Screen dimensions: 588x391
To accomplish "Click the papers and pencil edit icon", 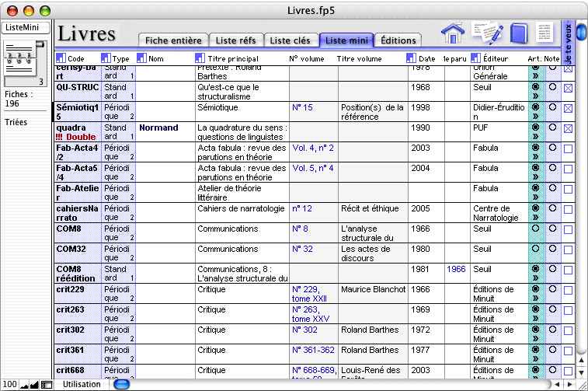I will (x=487, y=33).
